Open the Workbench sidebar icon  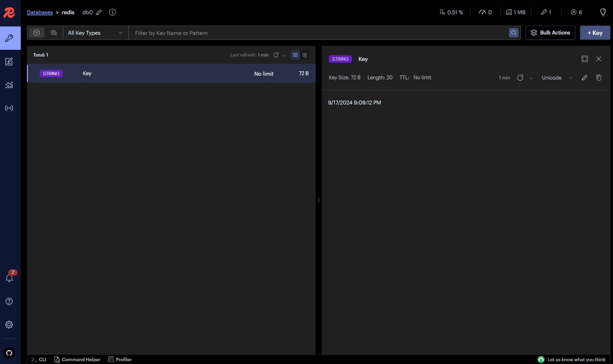pos(9,62)
